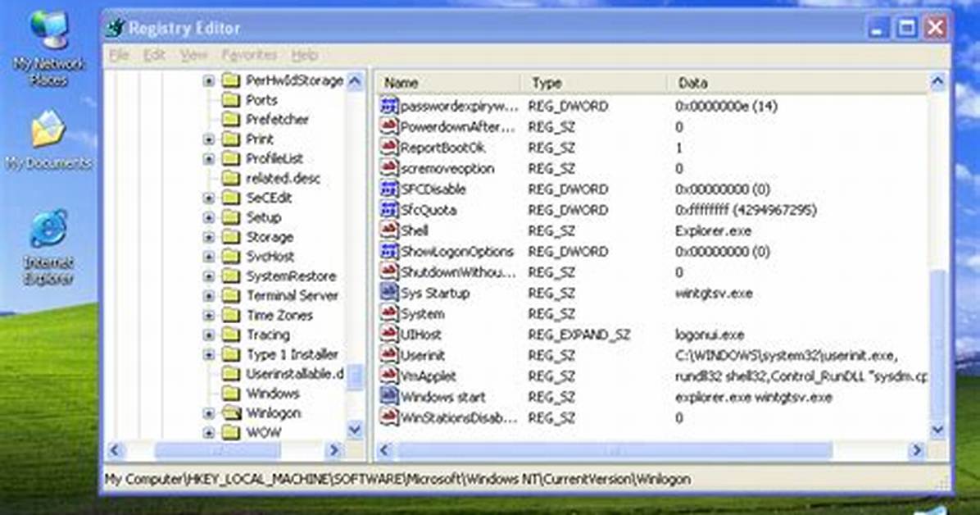Launch Internet Explorer from the desktop

48,248
